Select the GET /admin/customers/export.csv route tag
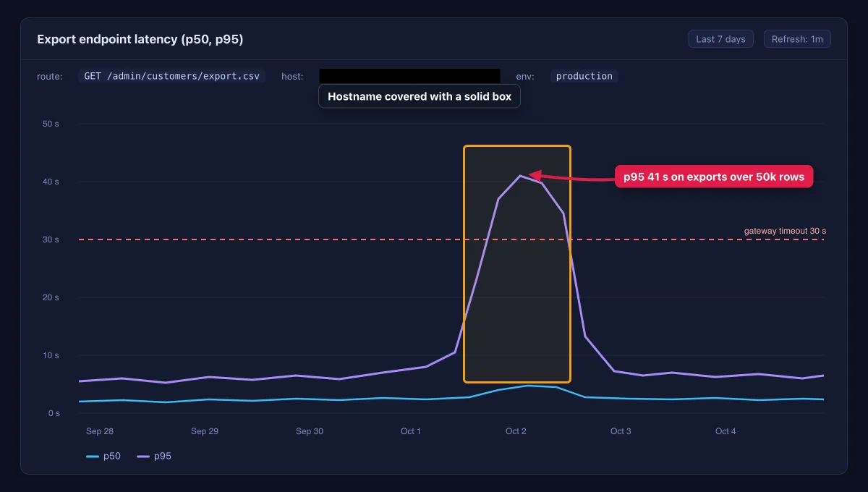 point(171,76)
